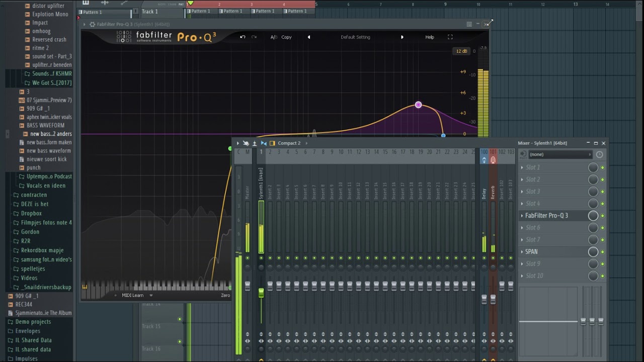This screenshot has width=644, height=362.
Task: Open the FabFilter window detach grid icon
Action: point(469,24)
